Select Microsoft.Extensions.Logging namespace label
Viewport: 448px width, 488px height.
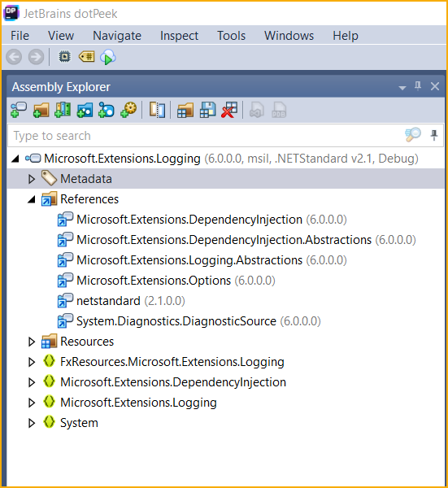tap(138, 403)
